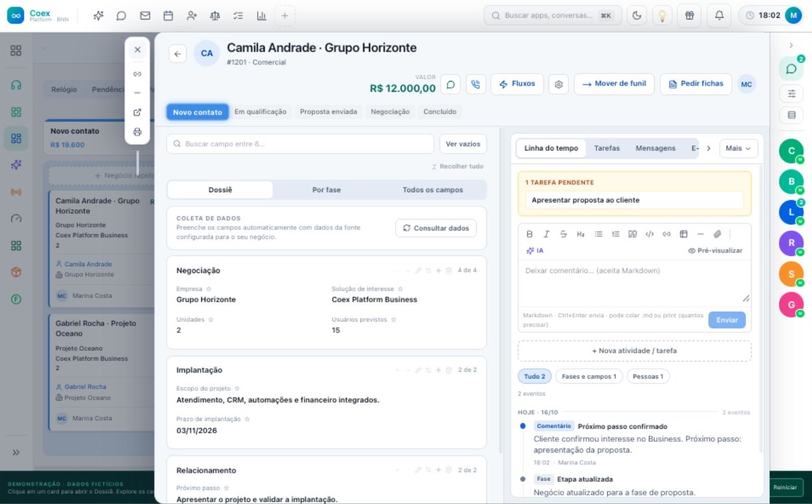Click Nova atividade / tarefa
The width and height of the screenshot is (812, 504).
pos(634,351)
